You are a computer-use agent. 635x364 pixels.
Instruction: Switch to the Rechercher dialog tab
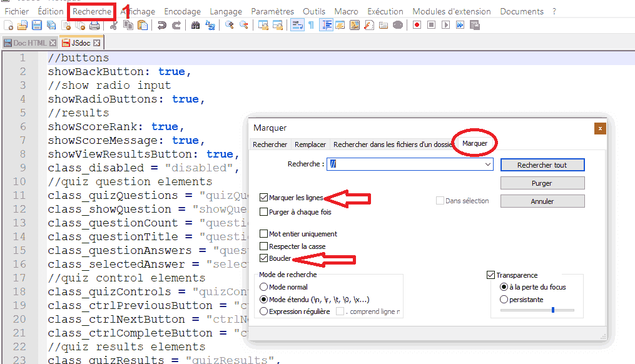270,144
